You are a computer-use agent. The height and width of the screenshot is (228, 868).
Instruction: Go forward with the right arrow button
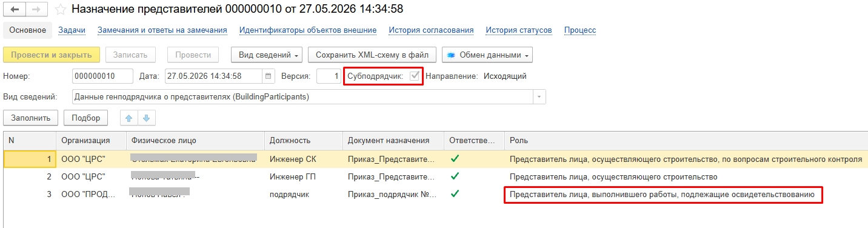(36, 10)
